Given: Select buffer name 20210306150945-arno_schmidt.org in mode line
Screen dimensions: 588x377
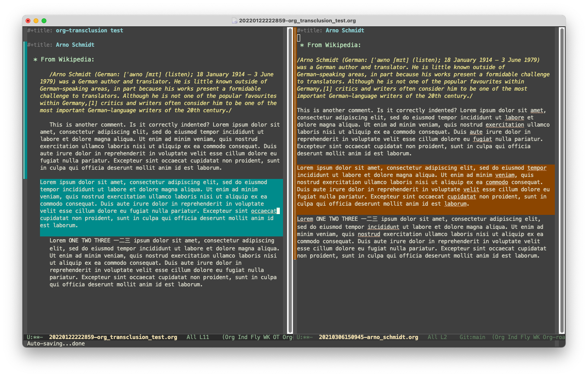Looking at the screenshot, I should [369, 337].
